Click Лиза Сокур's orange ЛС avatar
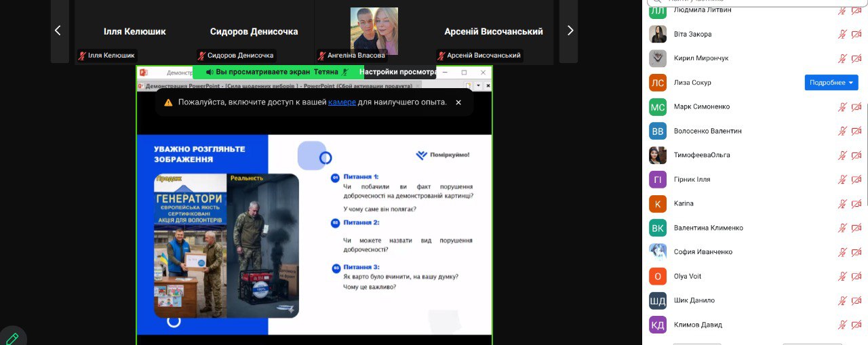 [x=658, y=83]
